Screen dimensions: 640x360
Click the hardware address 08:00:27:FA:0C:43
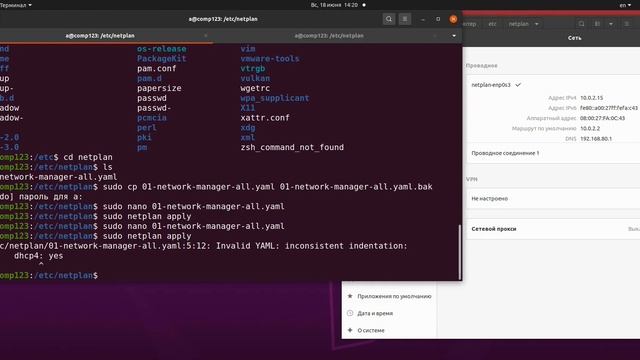click(602, 118)
